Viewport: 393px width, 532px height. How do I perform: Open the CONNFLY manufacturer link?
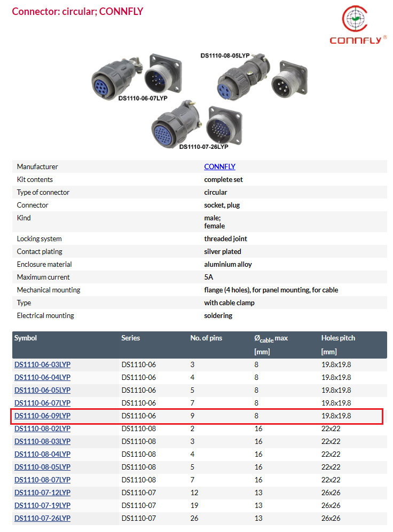coord(219,166)
